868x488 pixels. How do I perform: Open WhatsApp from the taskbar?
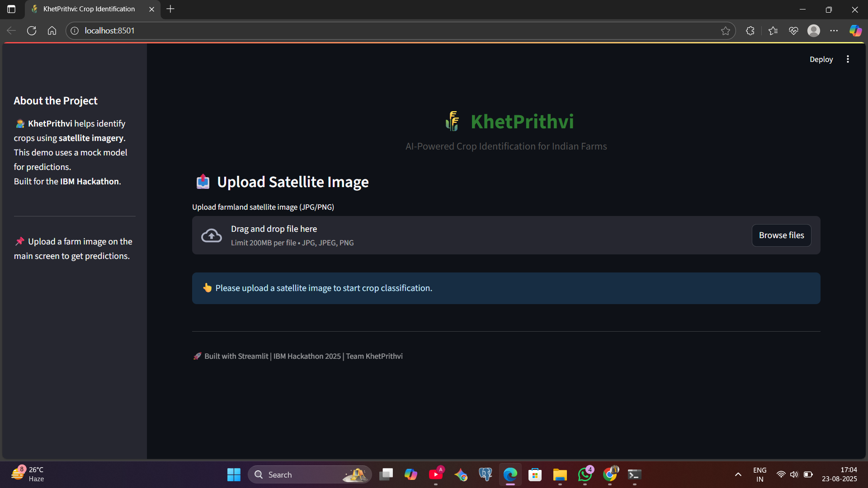(x=585, y=474)
